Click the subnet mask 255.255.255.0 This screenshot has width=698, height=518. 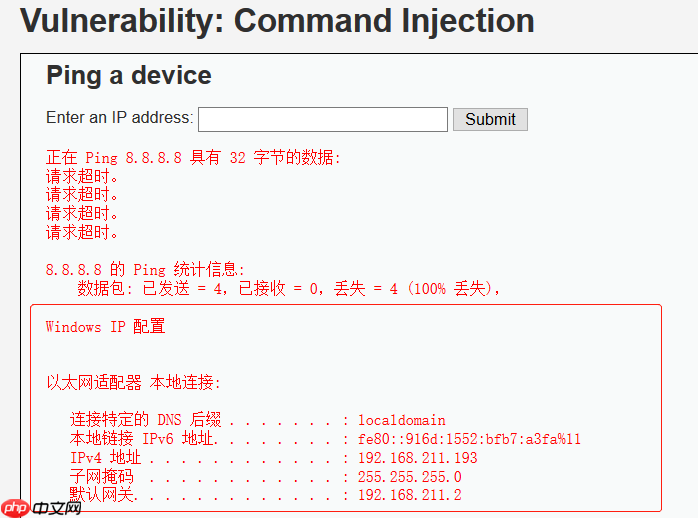pyautogui.click(x=409, y=477)
